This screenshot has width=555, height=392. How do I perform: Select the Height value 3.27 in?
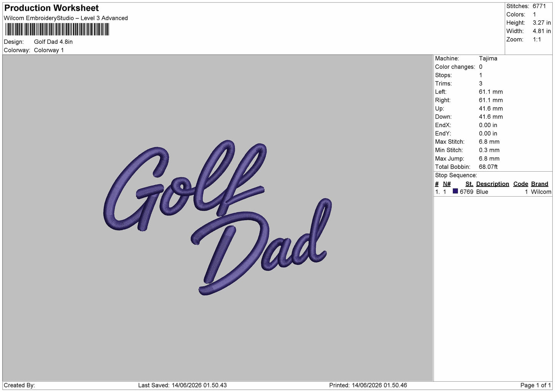tap(542, 23)
